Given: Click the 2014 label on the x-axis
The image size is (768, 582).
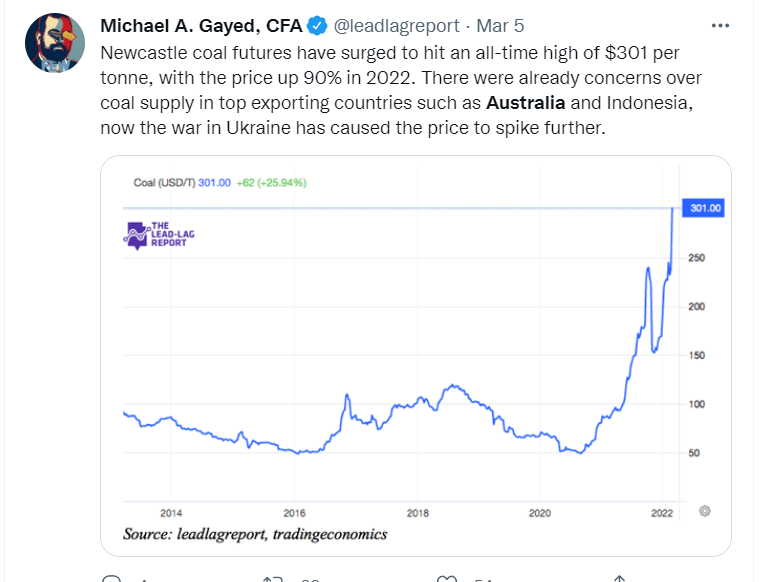Looking at the screenshot, I should point(171,511).
